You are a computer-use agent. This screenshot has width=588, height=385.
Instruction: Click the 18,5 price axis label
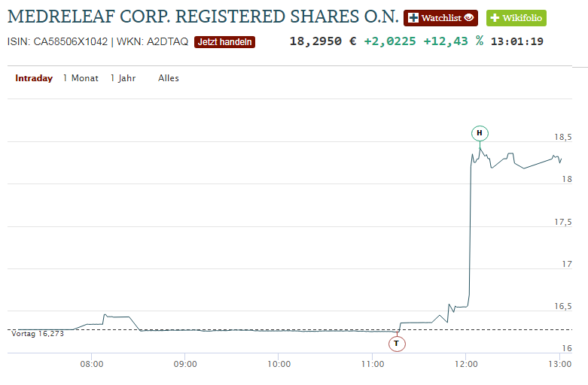click(x=563, y=137)
